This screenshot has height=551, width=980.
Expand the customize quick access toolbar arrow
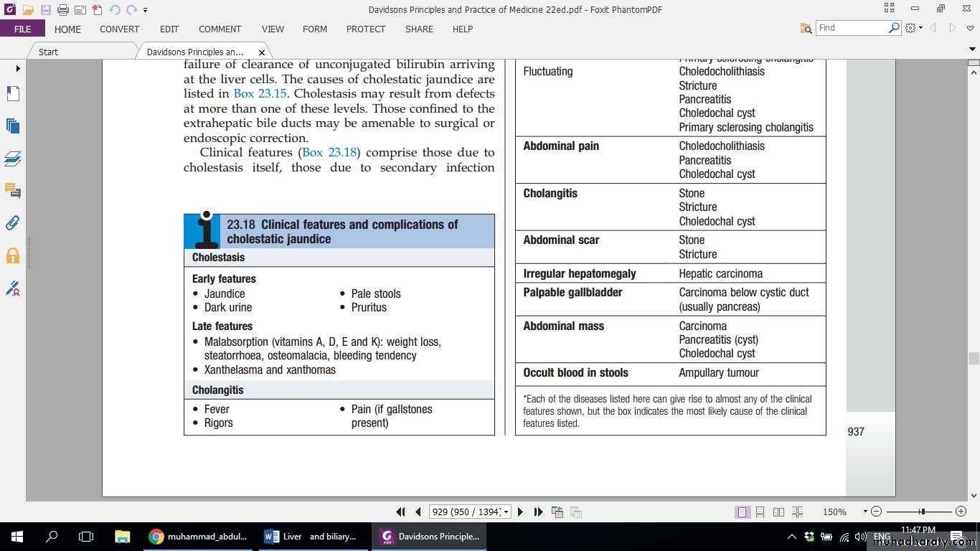146,10
